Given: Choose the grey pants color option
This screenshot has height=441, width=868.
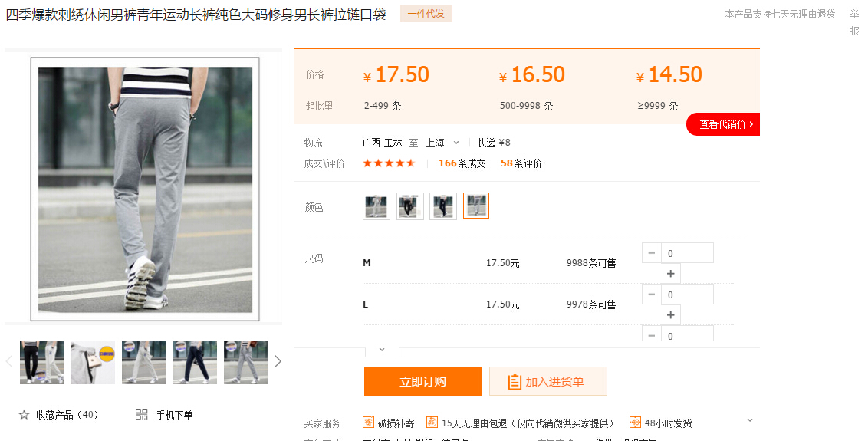Looking at the screenshot, I should pos(476,206).
